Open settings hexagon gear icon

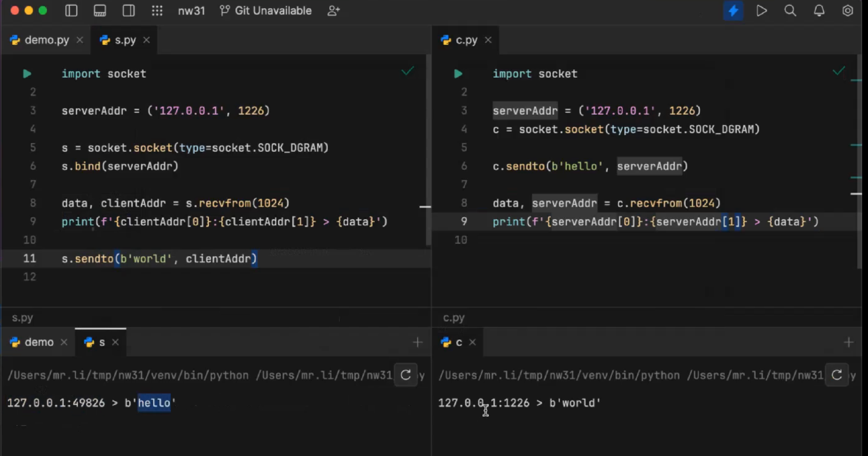point(848,11)
